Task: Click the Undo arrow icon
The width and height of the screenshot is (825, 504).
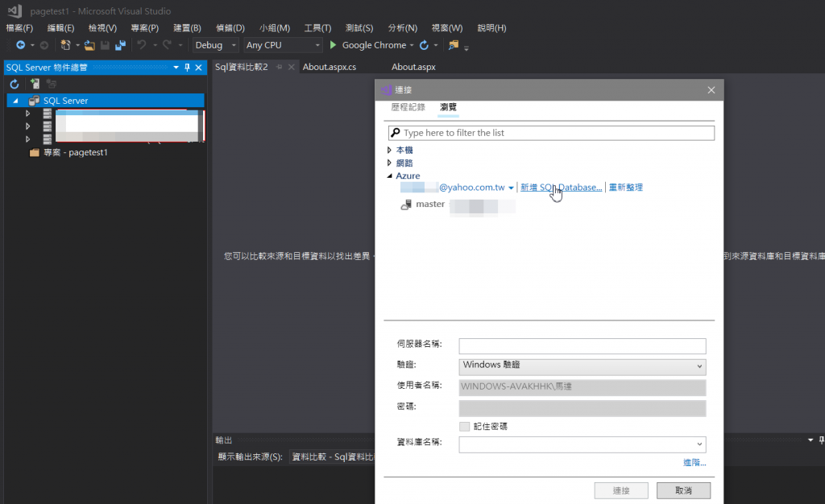Action: (x=142, y=45)
